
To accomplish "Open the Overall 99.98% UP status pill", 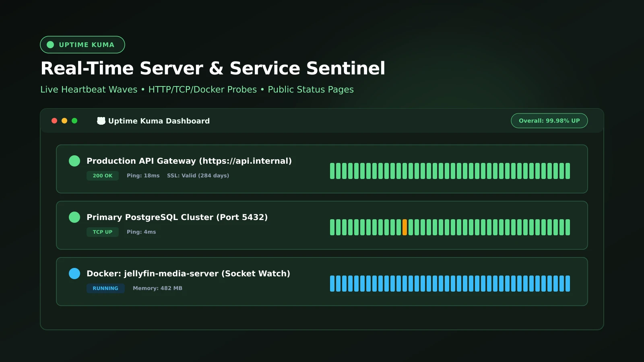I will [x=549, y=121].
